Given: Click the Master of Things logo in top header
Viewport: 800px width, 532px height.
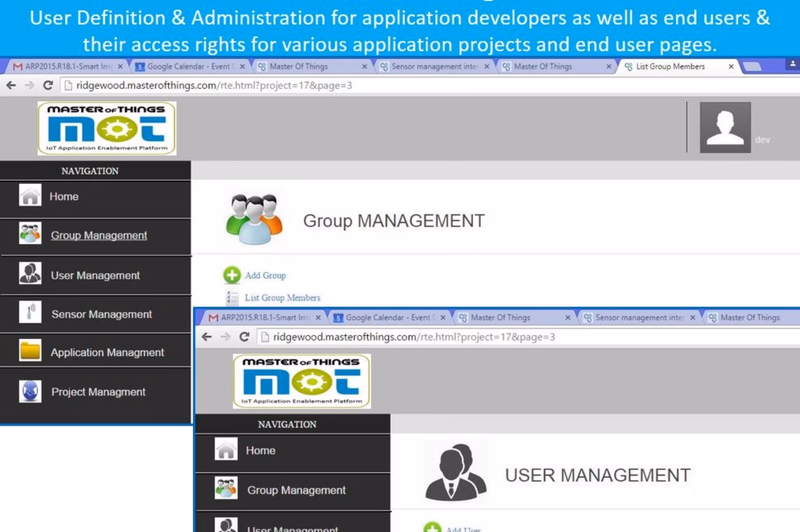Looking at the screenshot, I should 107,129.
